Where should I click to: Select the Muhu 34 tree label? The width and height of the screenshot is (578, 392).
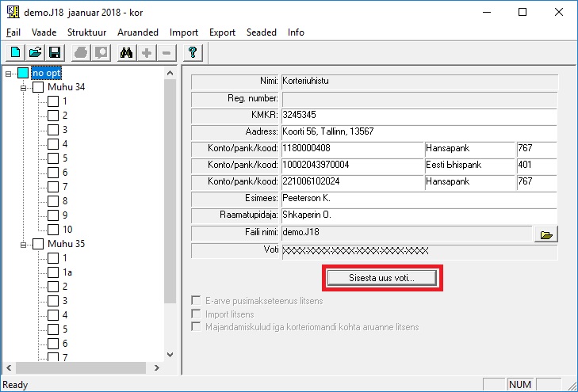67,87
